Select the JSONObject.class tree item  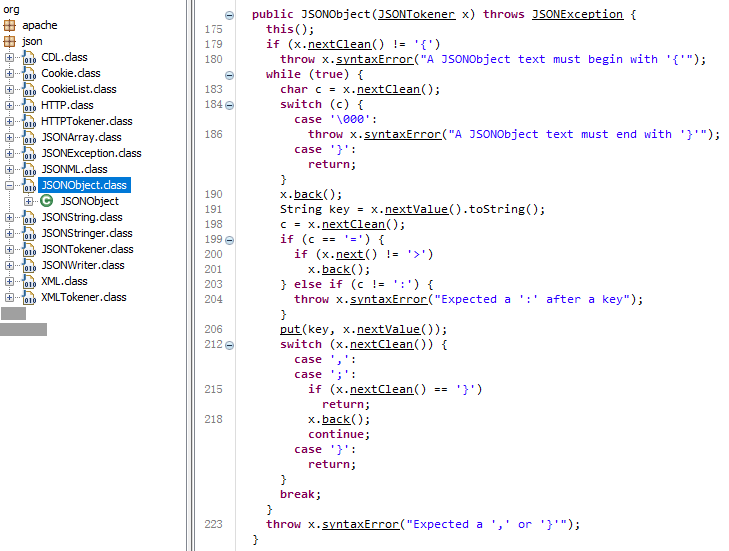click(84, 185)
